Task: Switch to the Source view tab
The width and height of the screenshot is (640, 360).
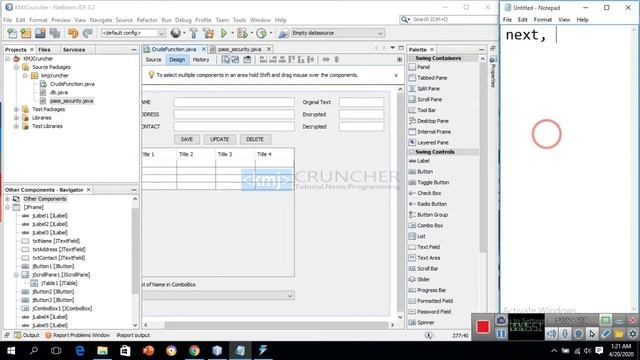Action: (x=153, y=60)
